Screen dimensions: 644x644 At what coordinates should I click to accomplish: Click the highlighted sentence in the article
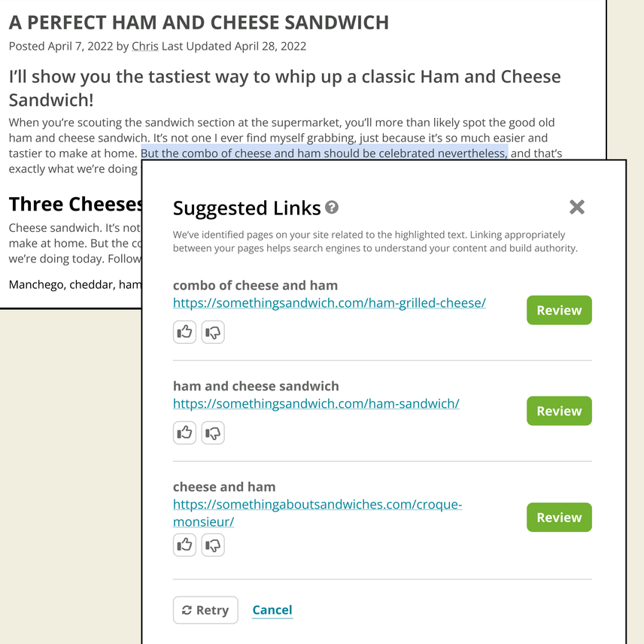click(324, 153)
